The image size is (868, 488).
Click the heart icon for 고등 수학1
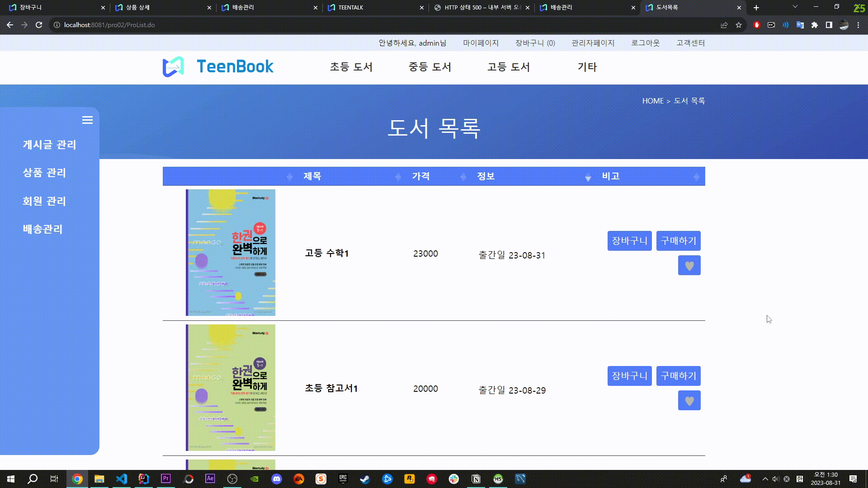click(x=689, y=266)
